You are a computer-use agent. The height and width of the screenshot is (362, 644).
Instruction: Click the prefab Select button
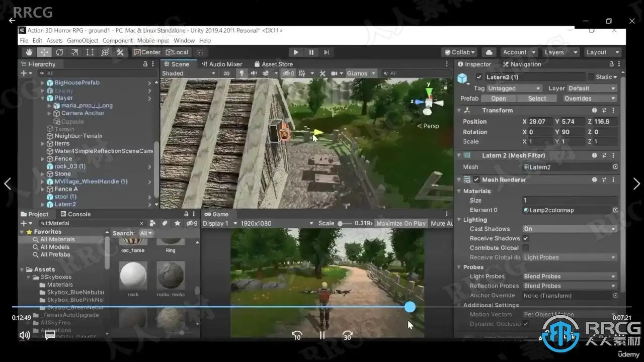coord(537,99)
